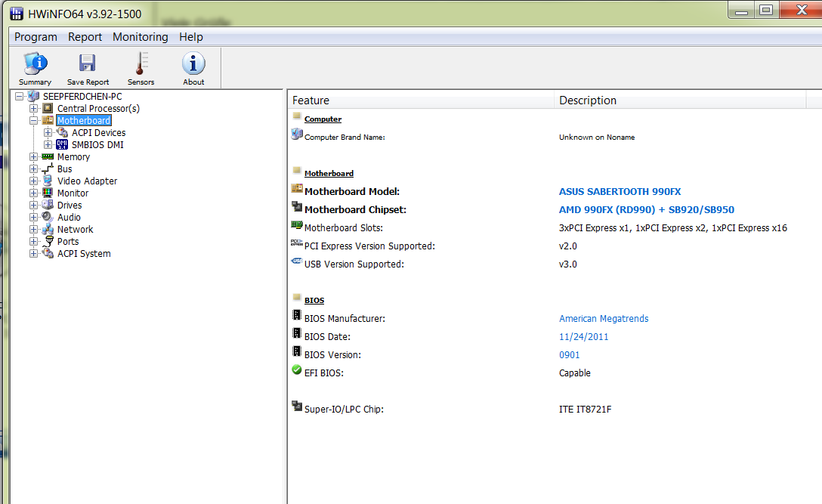Collapse the Motherboard tree node

33,121
